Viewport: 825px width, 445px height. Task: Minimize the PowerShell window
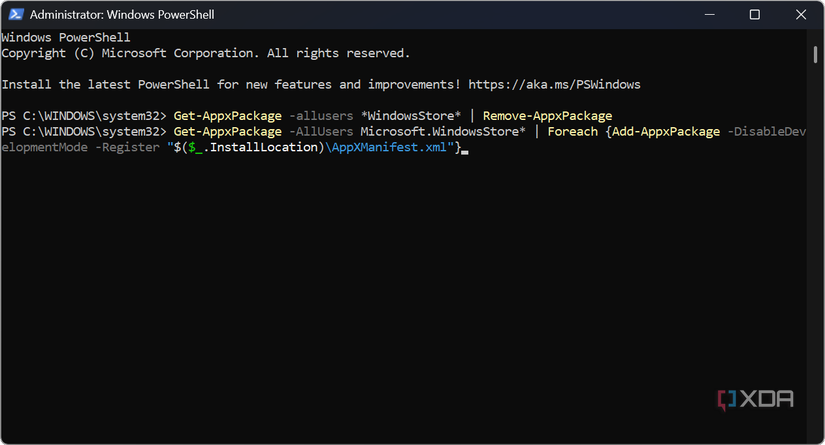[x=709, y=15]
